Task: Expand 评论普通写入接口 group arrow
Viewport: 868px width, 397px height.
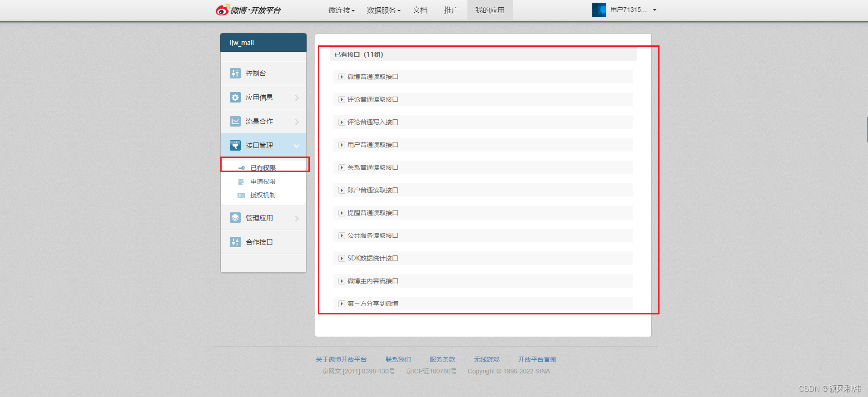Action: coord(342,123)
